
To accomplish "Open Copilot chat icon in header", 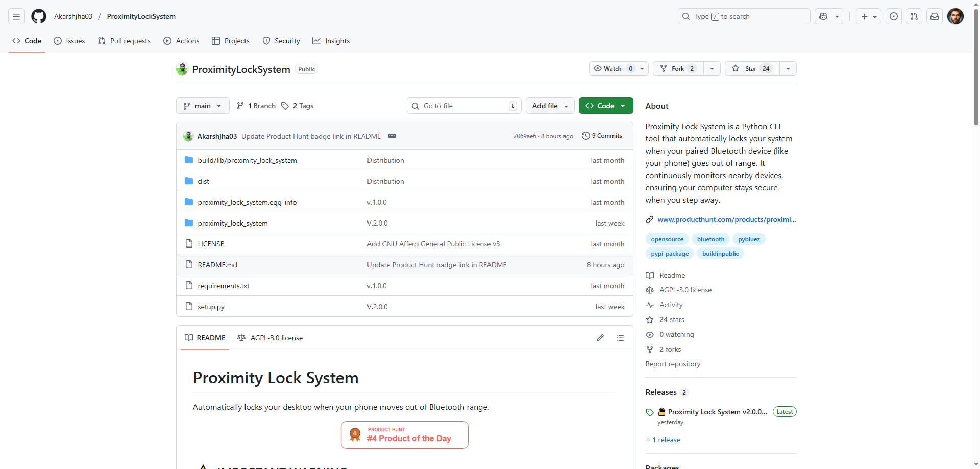I will (823, 16).
